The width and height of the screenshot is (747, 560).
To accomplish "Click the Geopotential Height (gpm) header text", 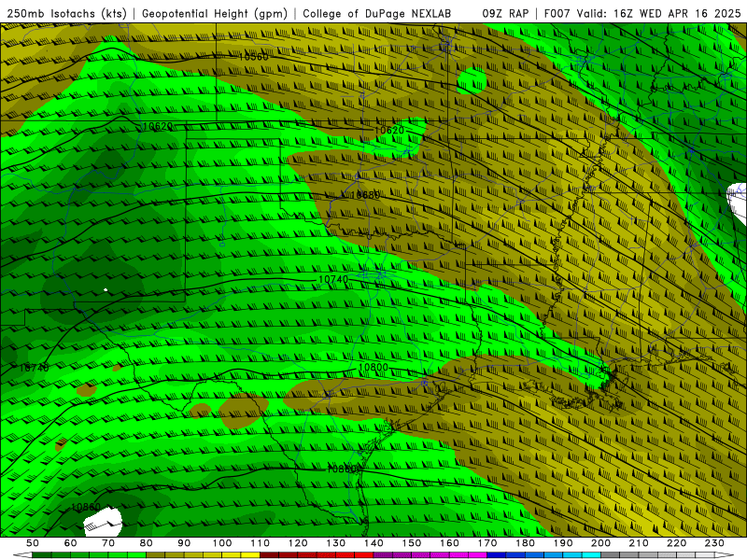I will 215,13.
